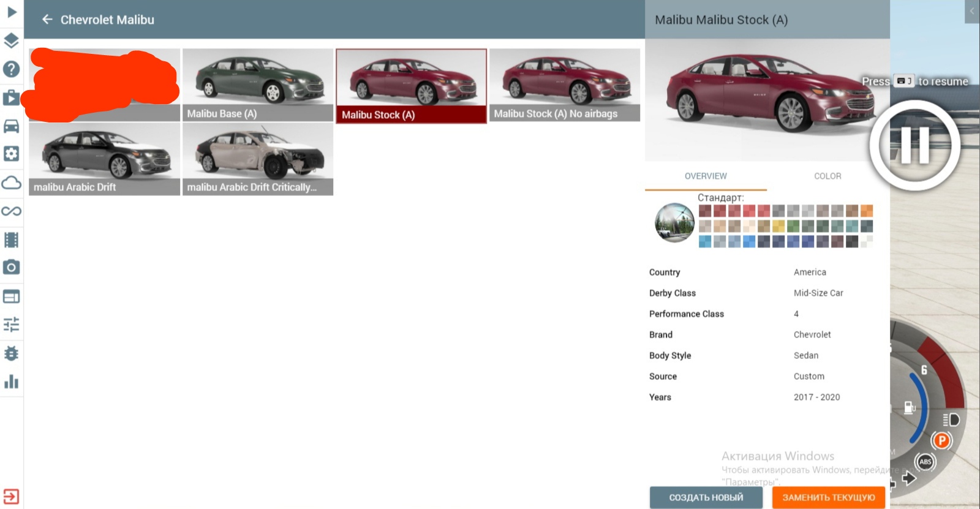
Task: Open the environment cloud icon
Action: pyautogui.click(x=12, y=183)
